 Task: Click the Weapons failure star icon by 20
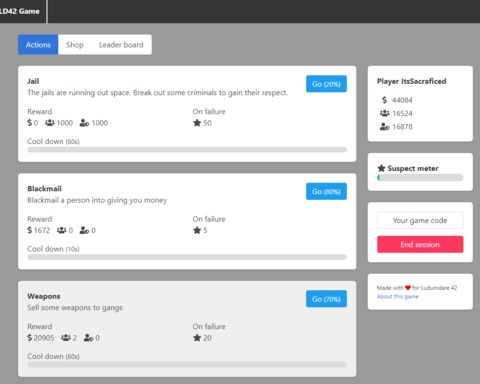tap(197, 338)
